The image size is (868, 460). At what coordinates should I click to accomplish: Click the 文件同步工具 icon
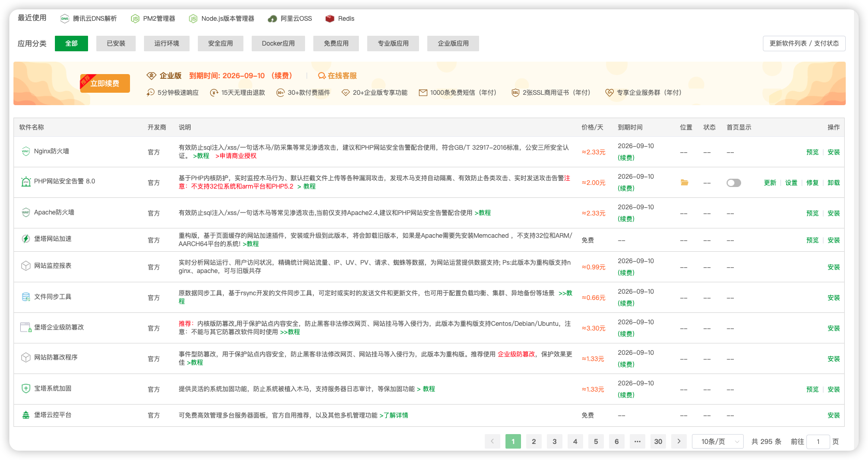(x=26, y=297)
